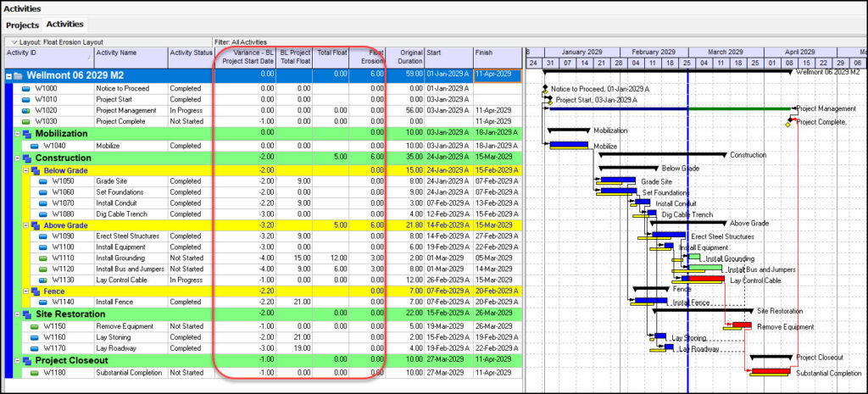Click the W1120 Install Bus and Jumpers icon
The image size is (868, 394).
pos(42,269)
